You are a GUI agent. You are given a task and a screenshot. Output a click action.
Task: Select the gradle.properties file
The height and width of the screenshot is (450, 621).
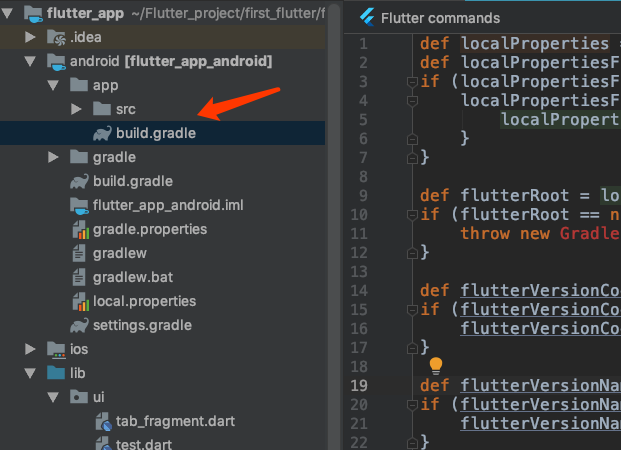pyautogui.click(x=150, y=229)
